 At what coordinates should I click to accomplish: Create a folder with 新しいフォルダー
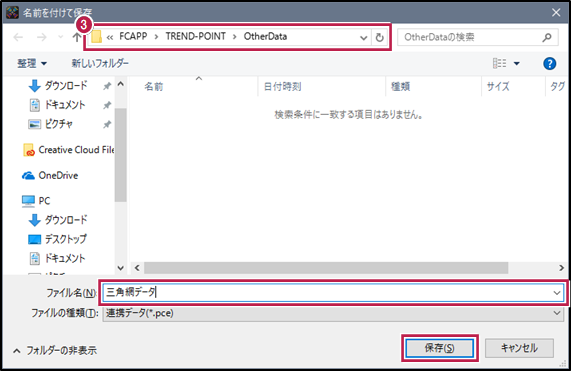click(x=100, y=63)
